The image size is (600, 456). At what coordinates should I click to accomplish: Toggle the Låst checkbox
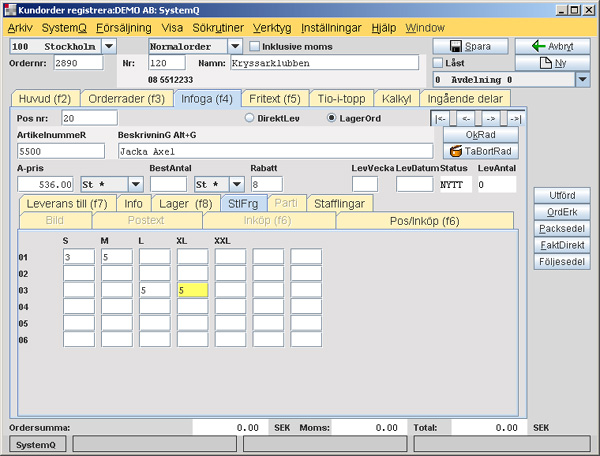(438, 63)
